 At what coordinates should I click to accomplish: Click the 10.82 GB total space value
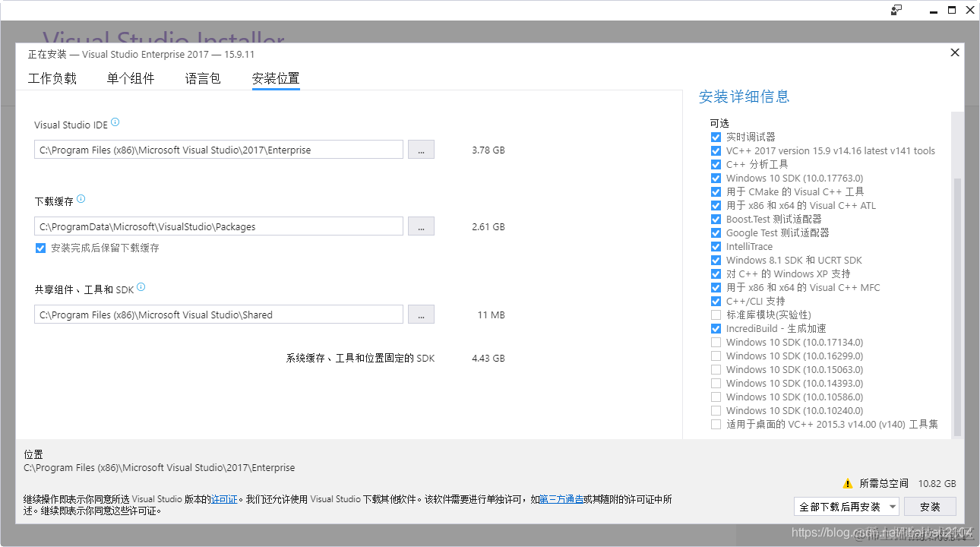(x=937, y=483)
